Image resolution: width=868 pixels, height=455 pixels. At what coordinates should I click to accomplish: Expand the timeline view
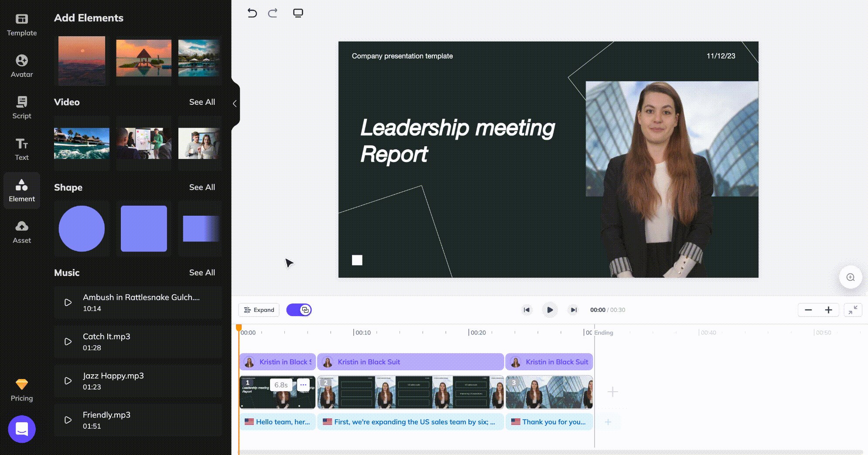(x=259, y=310)
